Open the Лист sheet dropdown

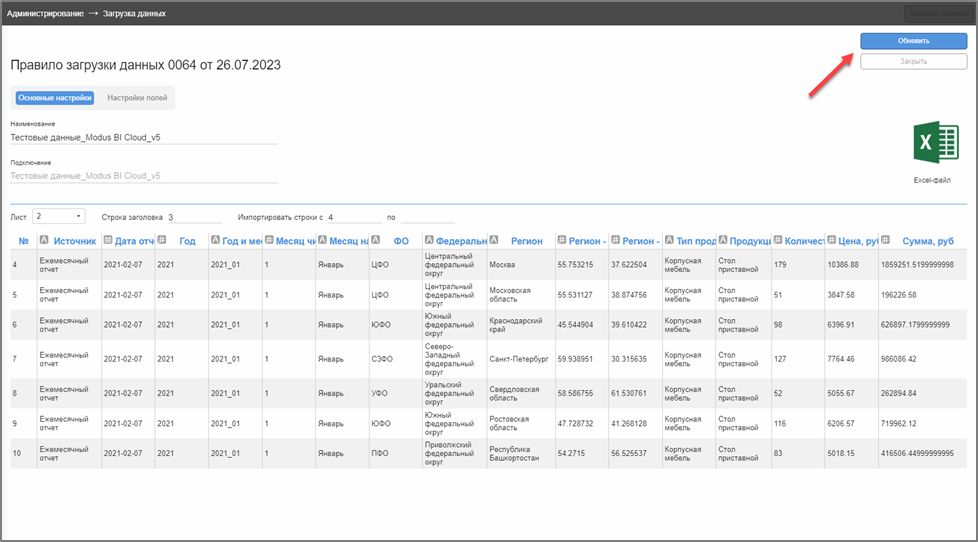59,216
